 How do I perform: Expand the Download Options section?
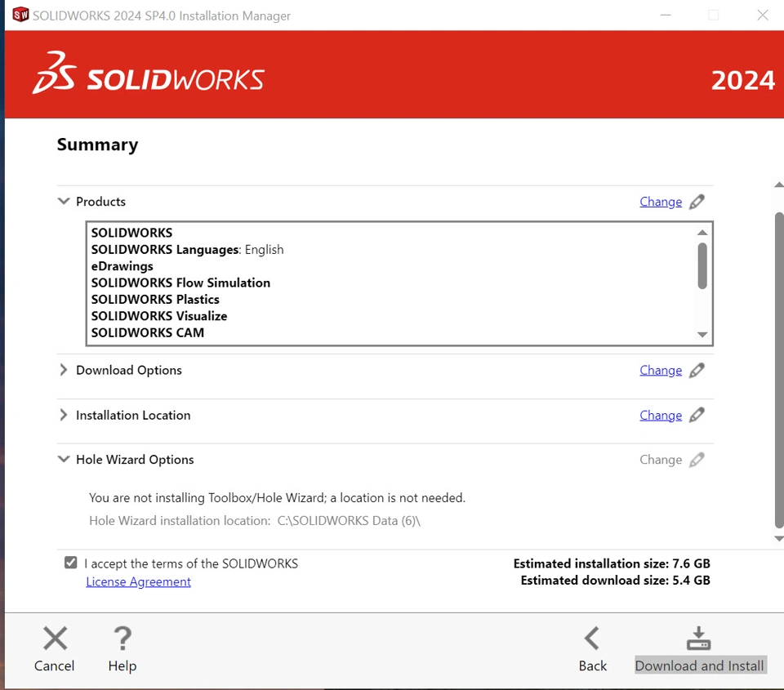click(x=63, y=370)
